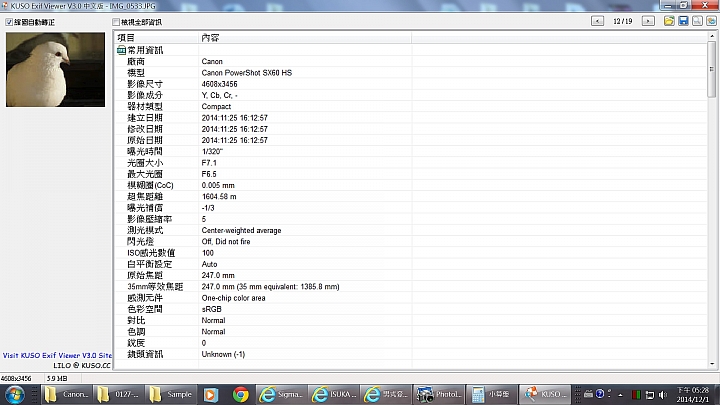This screenshot has height=405, width=720.
Task: Click the 12 / 19 image counter
Action: click(x=623, y=21)
